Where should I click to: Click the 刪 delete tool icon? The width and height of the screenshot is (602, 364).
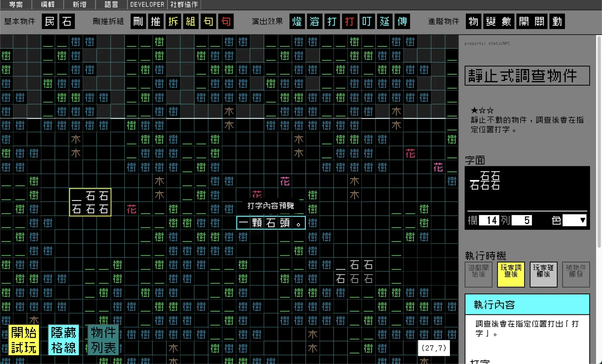point(138,22)
